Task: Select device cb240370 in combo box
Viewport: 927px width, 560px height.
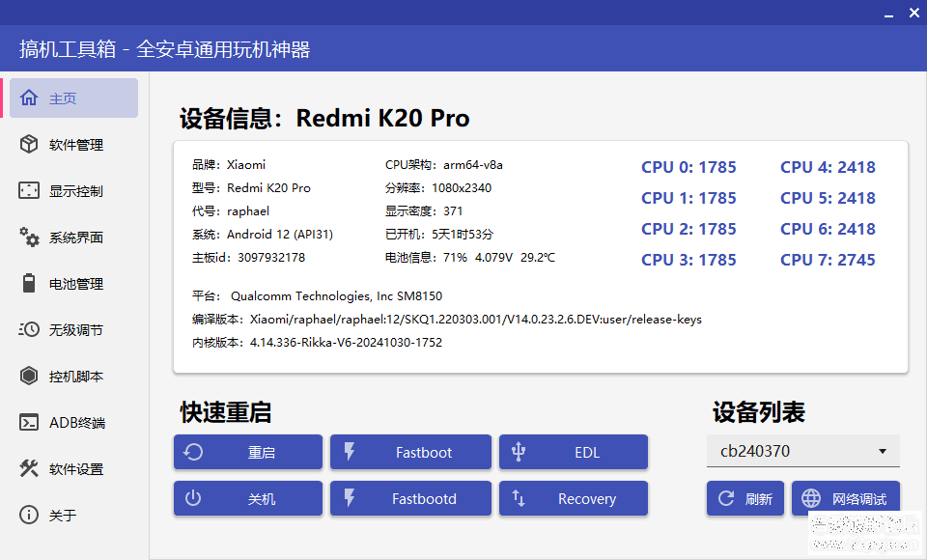Action: click(x=803, y=451)
